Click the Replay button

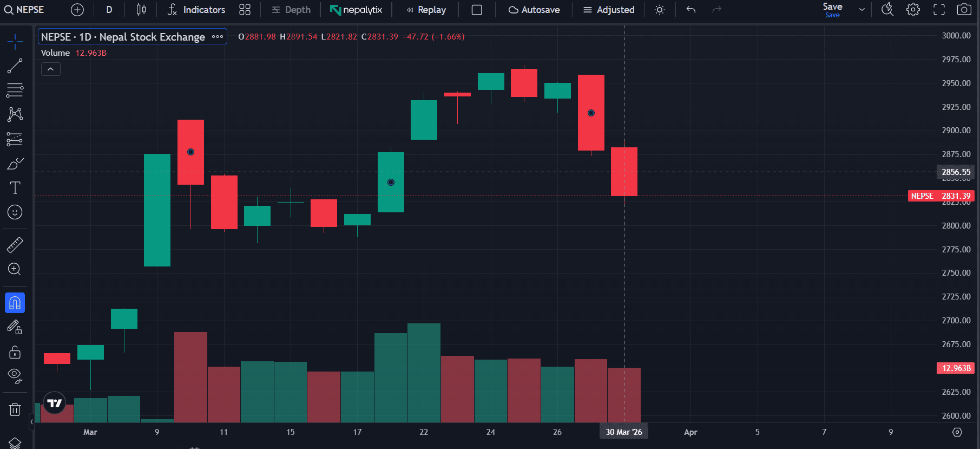point(426,10)
